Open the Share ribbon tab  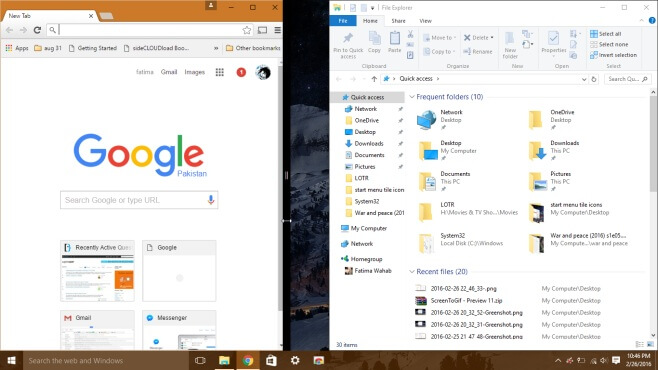tap(398, 21)
